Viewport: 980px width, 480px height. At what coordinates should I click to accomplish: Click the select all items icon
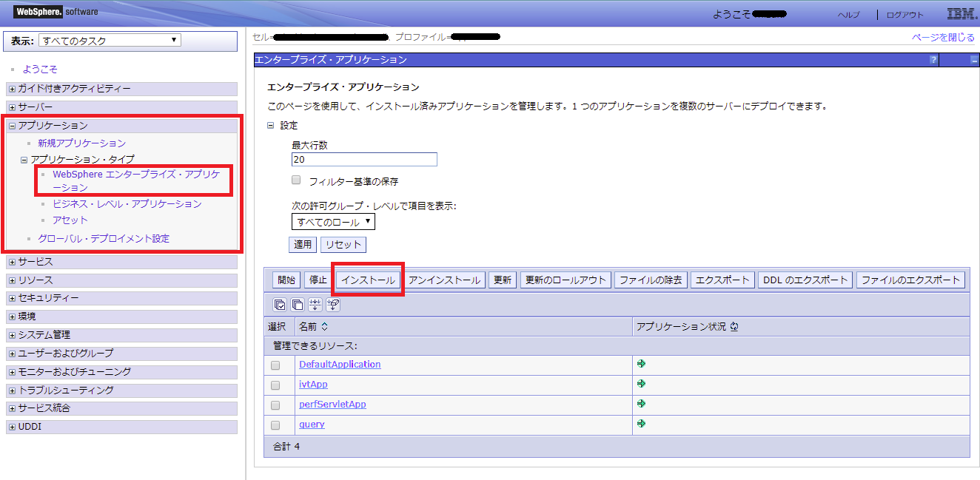point(280,304)
